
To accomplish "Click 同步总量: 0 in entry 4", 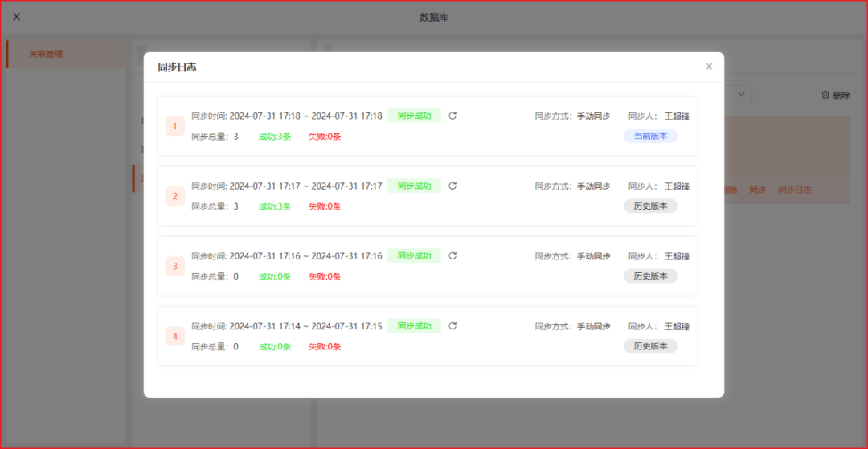I will click(x=215, y=347).
